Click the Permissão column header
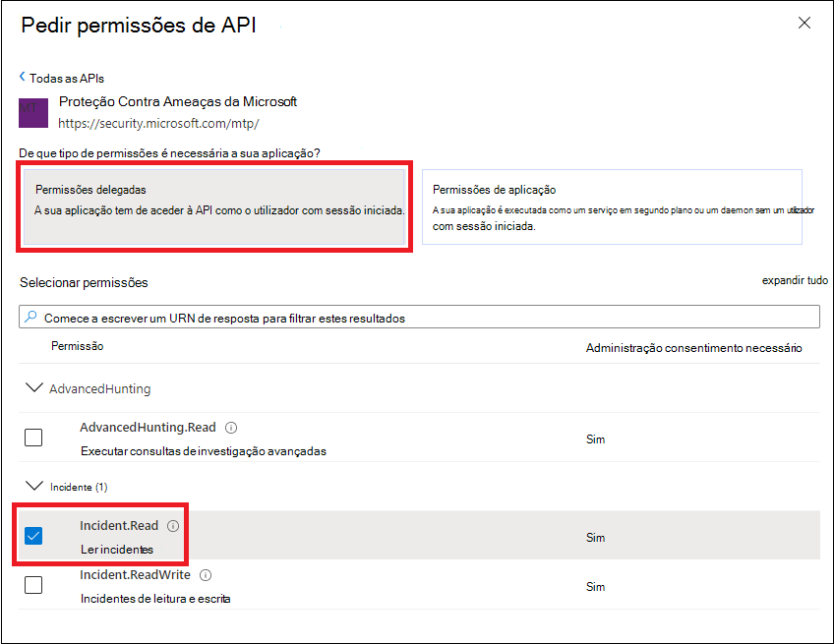The width and height of the screenshot is (834, 644). (x=77, y=346)
